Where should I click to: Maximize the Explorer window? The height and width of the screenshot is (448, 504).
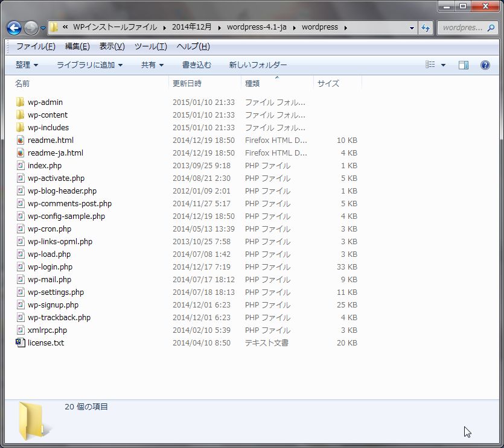[463, 6]
